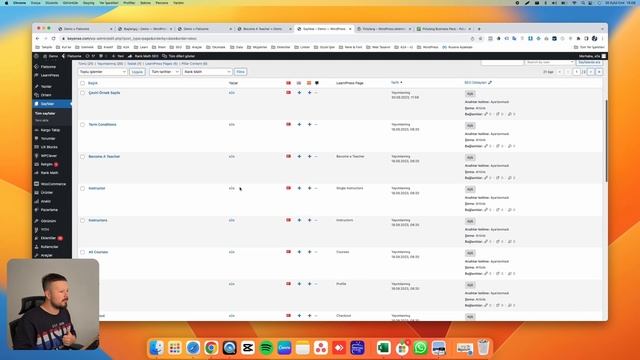Click the page's vertical scrollbar

(x=606, y=141)
